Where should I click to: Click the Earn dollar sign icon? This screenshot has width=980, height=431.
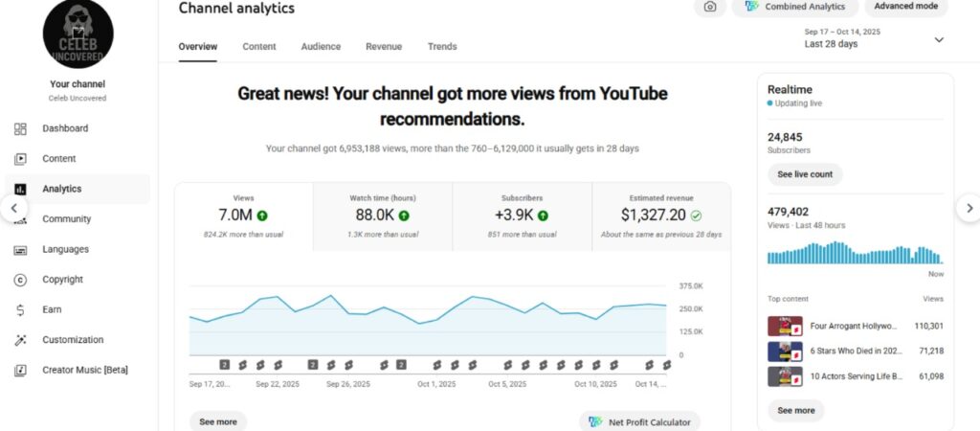tap(20, 310)
